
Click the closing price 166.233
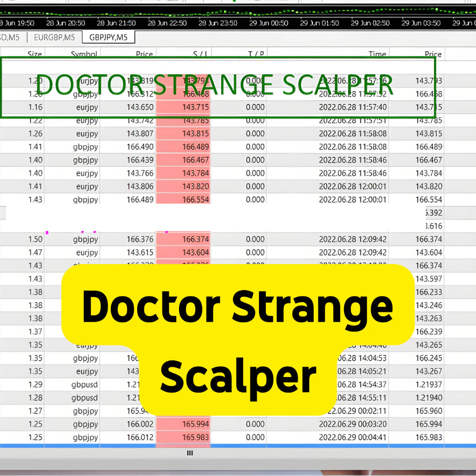(429, 292)
